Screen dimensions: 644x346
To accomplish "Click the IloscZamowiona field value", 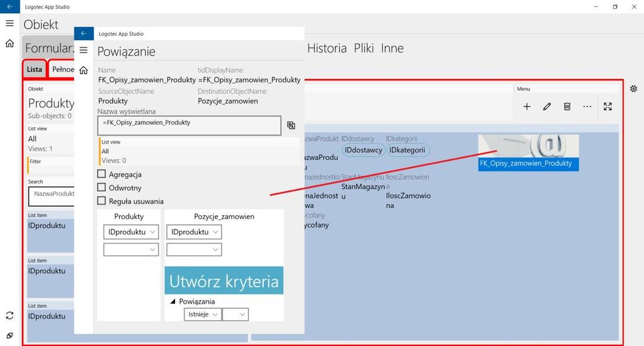I will [x=409, y=200].
